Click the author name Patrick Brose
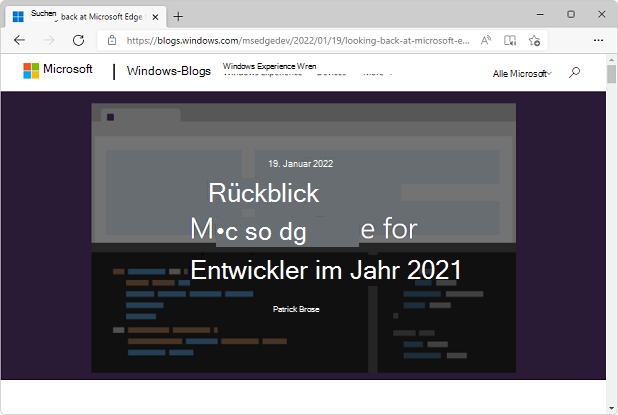Screen dimensions: 618x415 [x=296, y=309]
